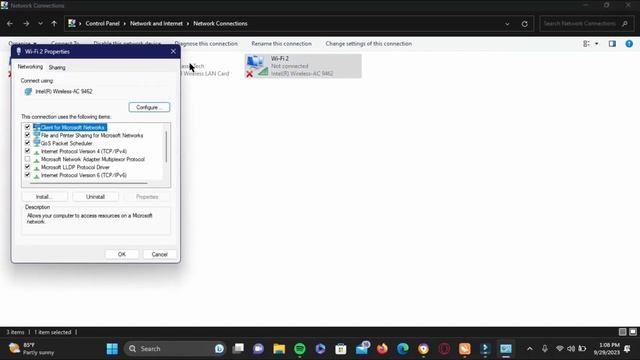Open Firefox from taskbar
This screenshot has width=640, height=360.
382,349
